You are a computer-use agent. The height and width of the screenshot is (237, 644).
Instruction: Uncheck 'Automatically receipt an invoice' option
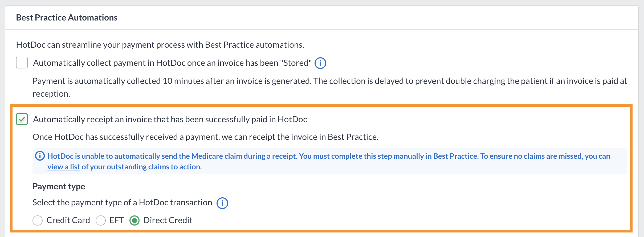(22, 119)
